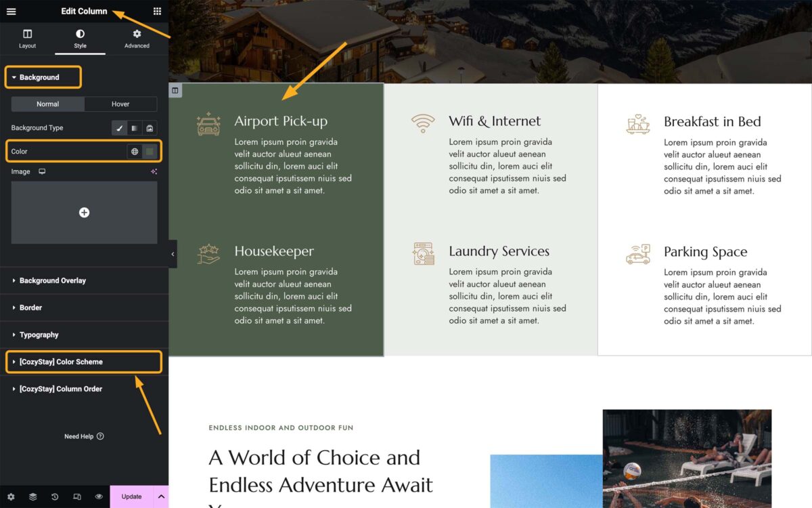The height and width of the screenshot is (508, 812).
Task: Open the Navigator layers icon
Action: point(32,496)
